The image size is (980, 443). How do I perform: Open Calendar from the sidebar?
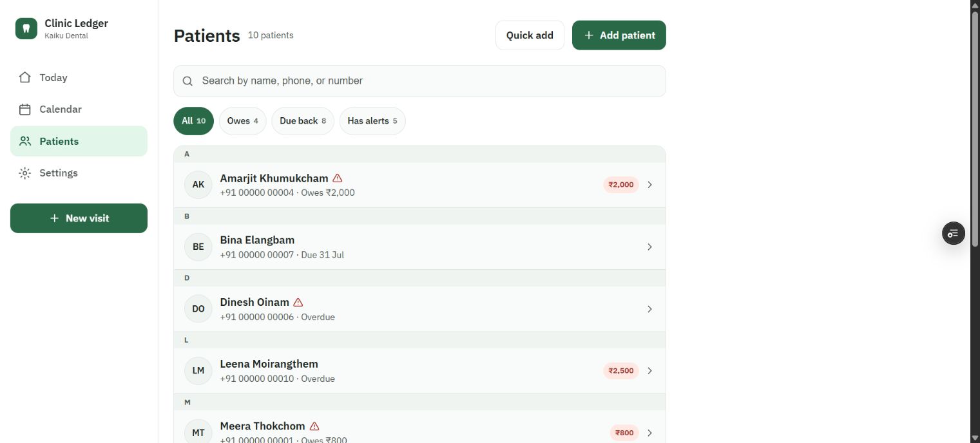79,109
